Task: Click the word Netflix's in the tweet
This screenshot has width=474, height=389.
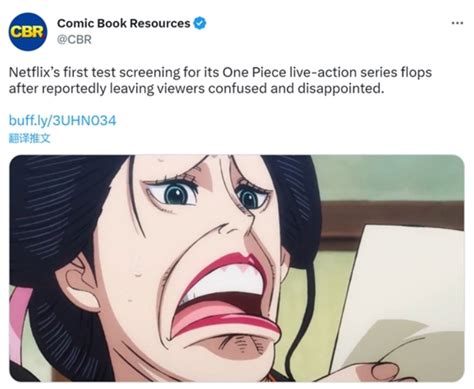Action: (x=34, y=72)
